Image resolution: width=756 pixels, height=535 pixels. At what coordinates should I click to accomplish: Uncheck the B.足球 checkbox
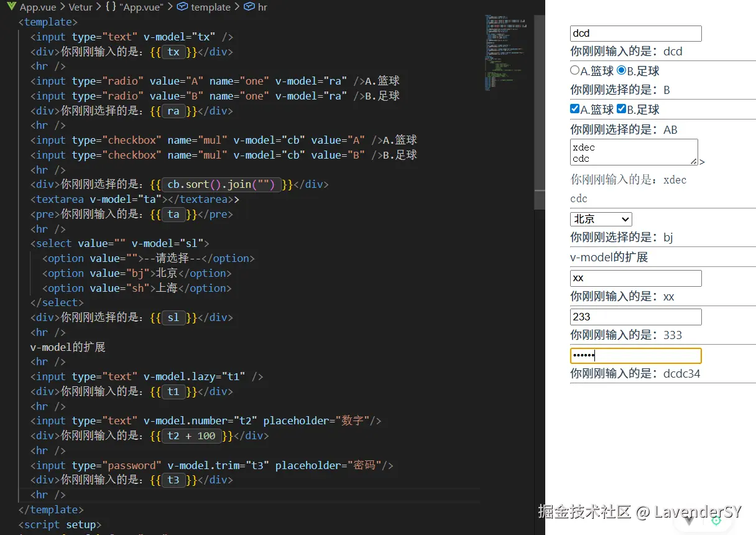click(621, 109)
